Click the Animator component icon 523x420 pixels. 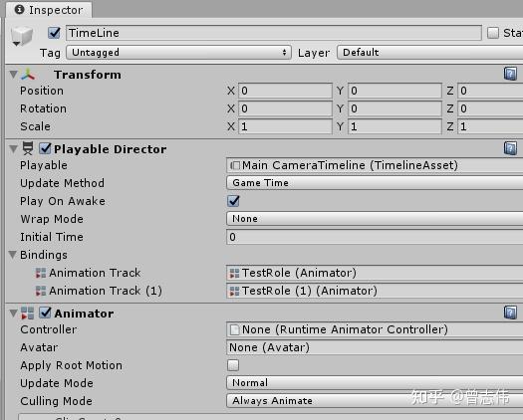pyautogui.click(x=27, y=313)
